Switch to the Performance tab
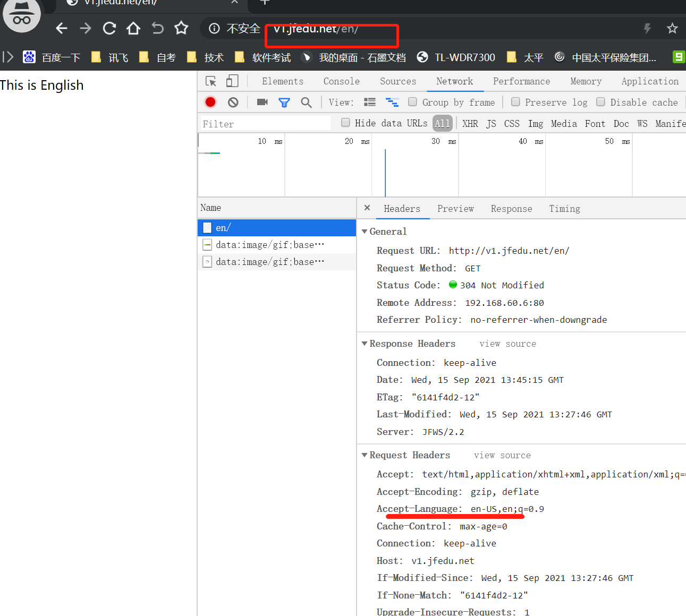686x616 pixels. point(522,81)
